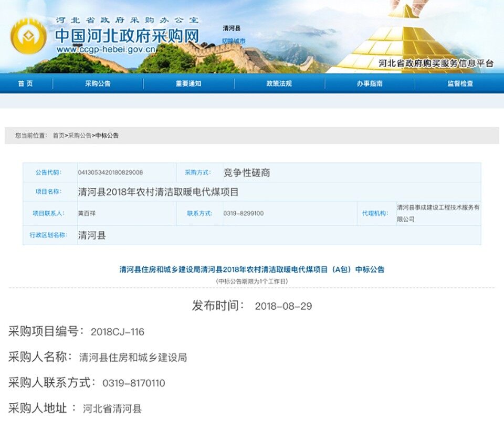The image size is (504, 428).
Task: Open the 办事指南 navigation item
Action: pyautogui.click(x=370, y=83)
